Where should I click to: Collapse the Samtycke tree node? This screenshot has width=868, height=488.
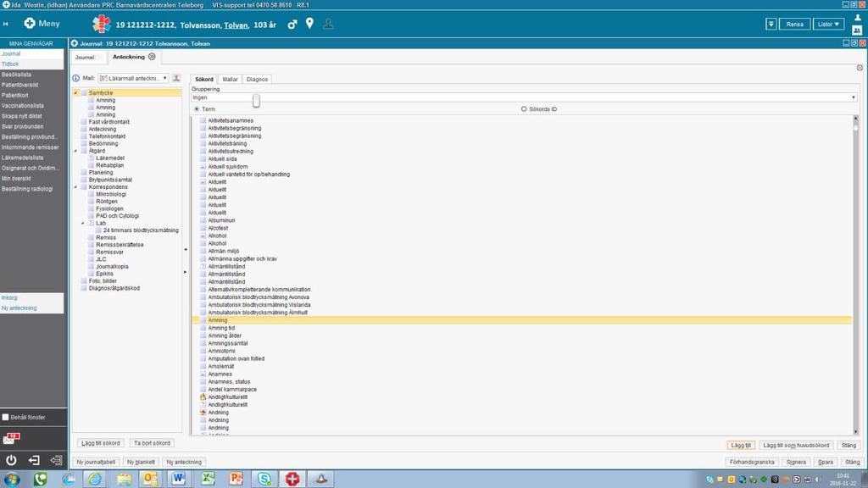(x=75, y=93)
